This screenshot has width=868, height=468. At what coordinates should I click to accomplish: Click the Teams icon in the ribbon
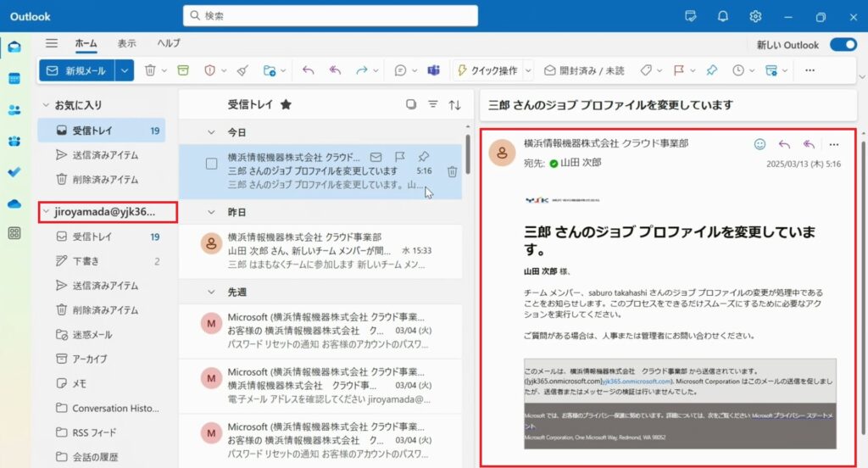[433, 70]
